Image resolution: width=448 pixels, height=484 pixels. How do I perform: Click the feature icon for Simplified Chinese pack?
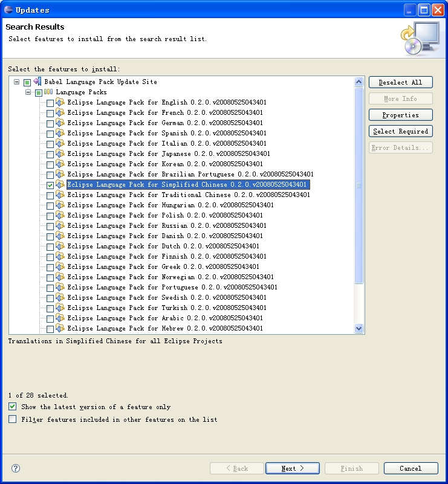(60, 184)
